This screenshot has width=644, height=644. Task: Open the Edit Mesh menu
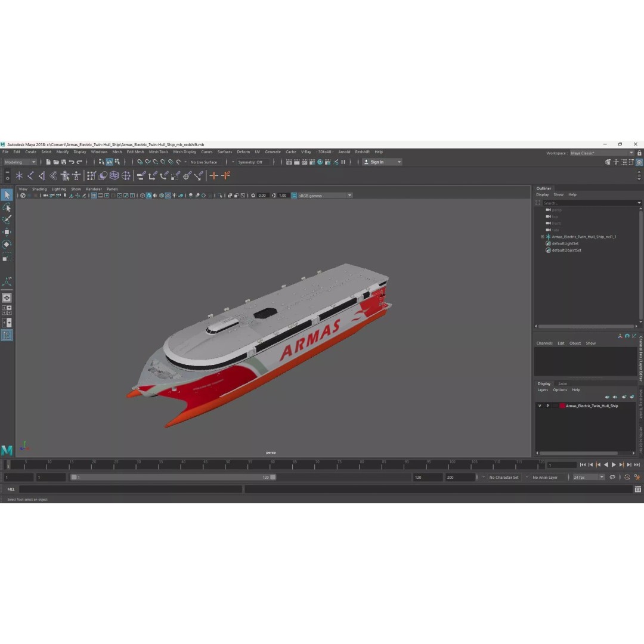[x=135, y=152]
